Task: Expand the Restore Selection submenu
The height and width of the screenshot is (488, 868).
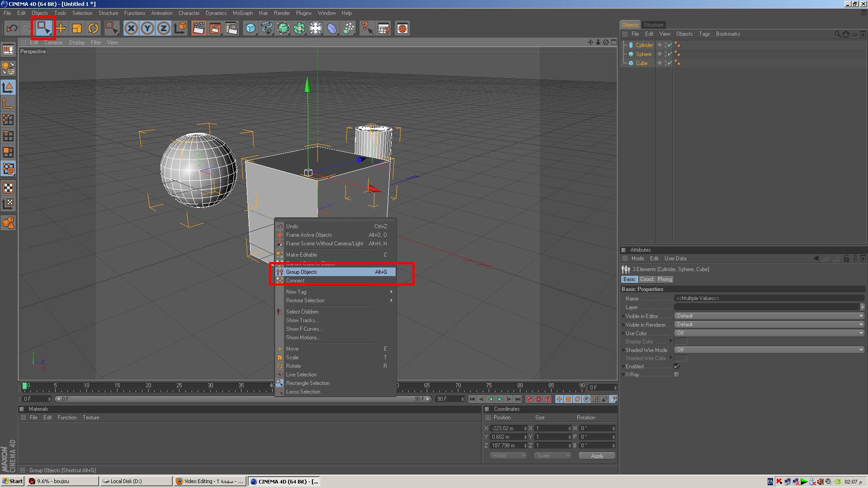Action: [x=335, y=300]
